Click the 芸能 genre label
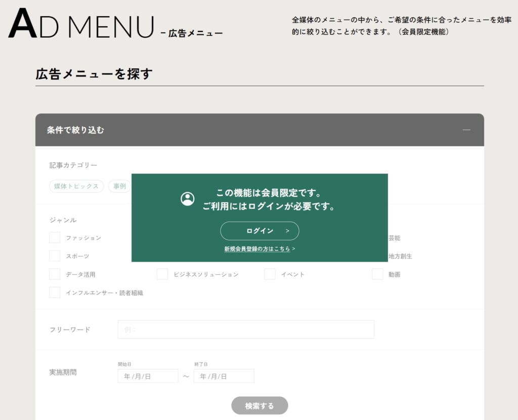 (x=395, y=238)
